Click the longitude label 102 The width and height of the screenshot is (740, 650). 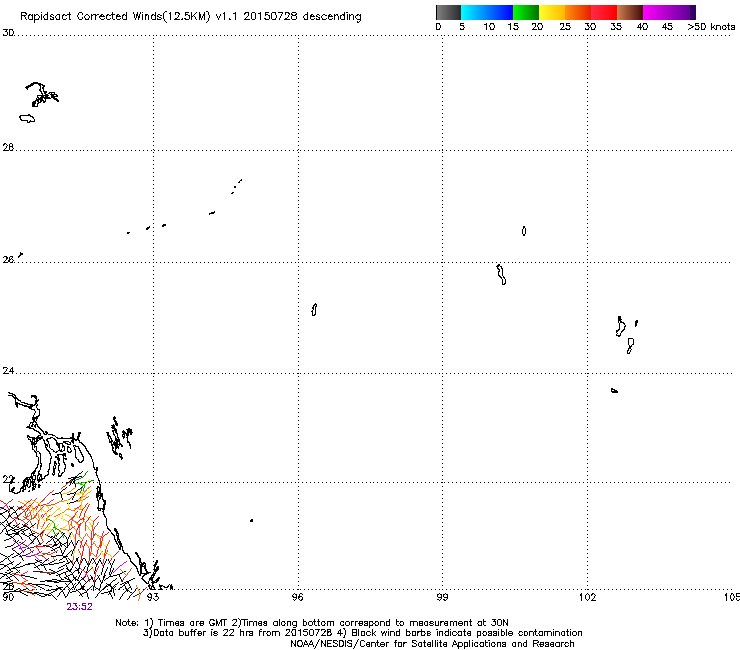click(x=588, y=597)
